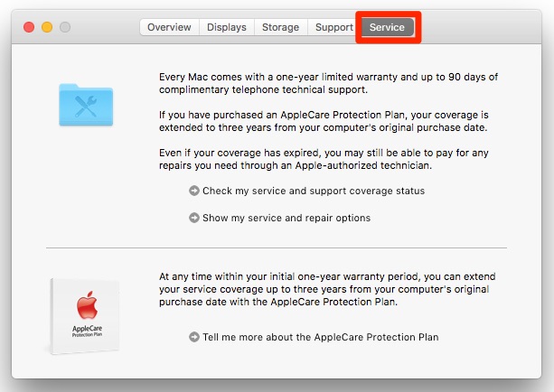554x392 pixels.
Task: Minimize the window with the yellow button
Action: [x=47, y=27]
